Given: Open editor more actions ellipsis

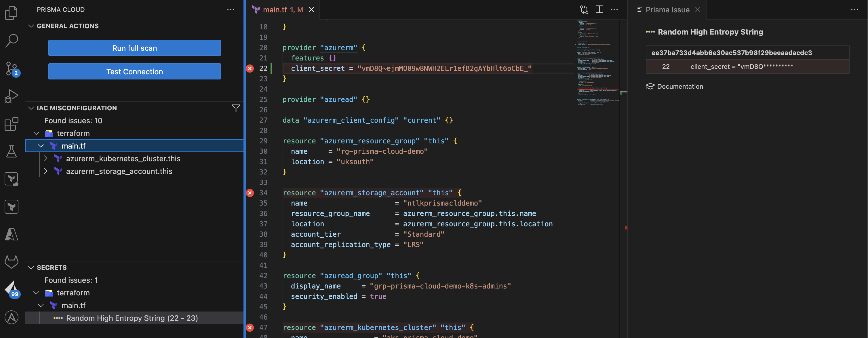Looking at the screenshot, I should pos(614,10).
